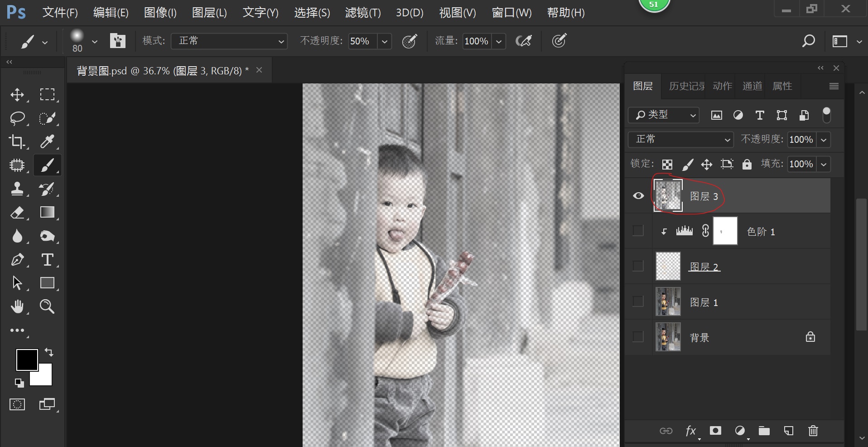This screenshot has width=868, height=447.
Task: Open the extra tools ellipsis menu
Action: point(17,330)
